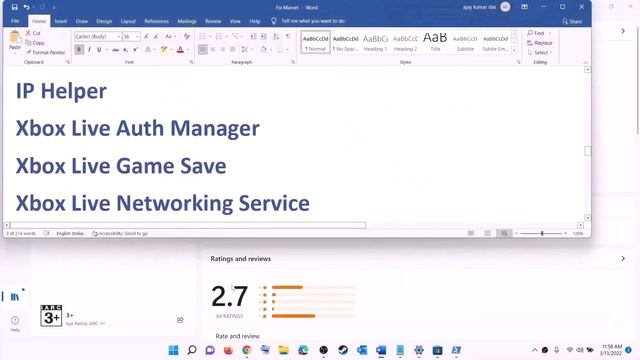Viewport: 640px width, 360px height.
Task: Open the Review tab
Action: pyautogui.click(x=213, y=21)
